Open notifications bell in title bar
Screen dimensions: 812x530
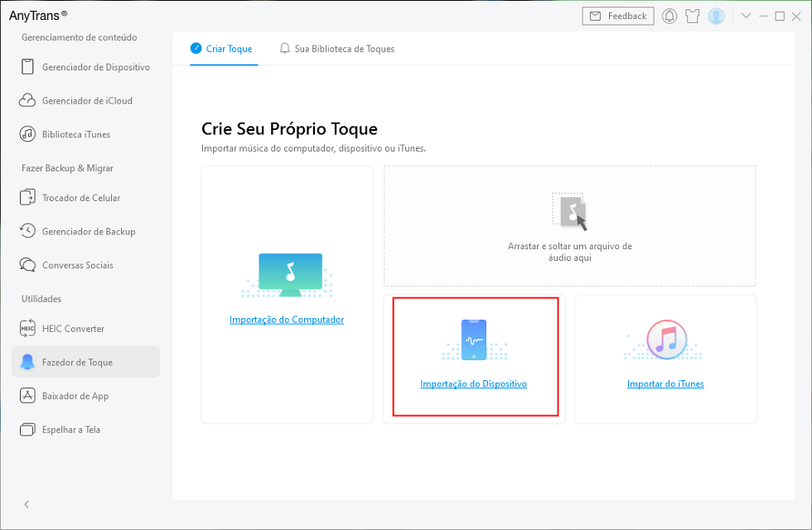pos(669,16)
